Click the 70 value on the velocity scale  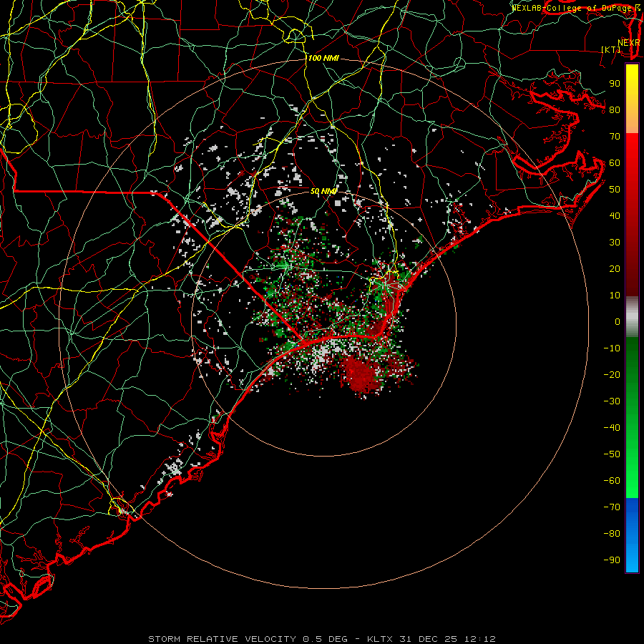point(615,137)
